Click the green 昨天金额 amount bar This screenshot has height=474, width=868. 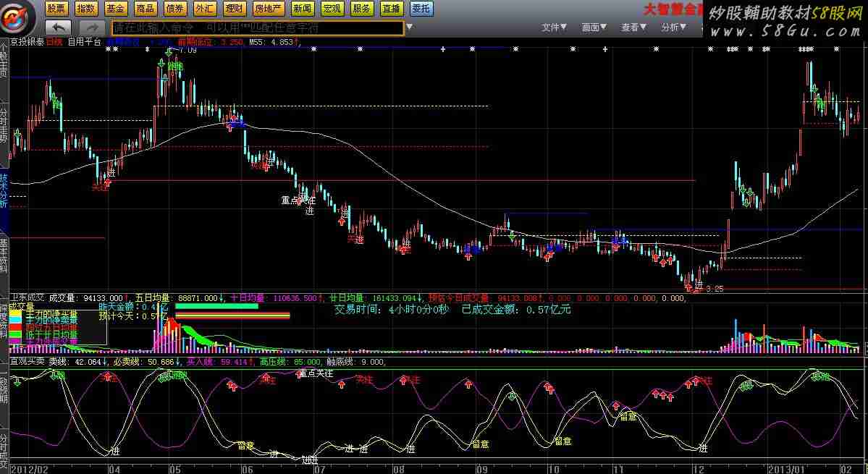tap(216, 306)
